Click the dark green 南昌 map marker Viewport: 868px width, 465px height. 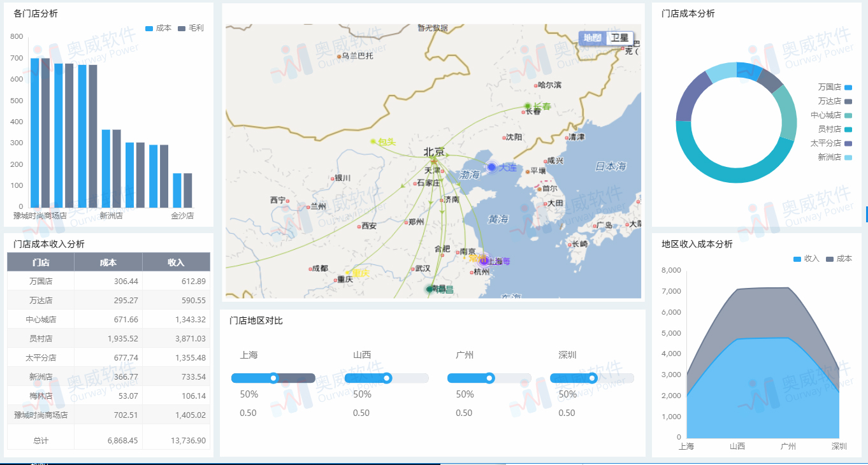click(430, 289)
